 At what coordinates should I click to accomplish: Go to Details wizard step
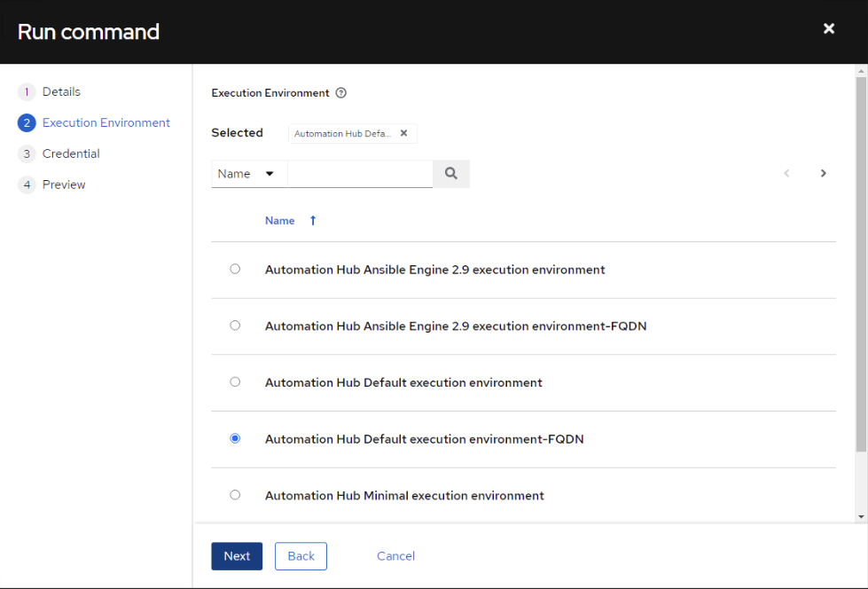click(x=50, y=91)
